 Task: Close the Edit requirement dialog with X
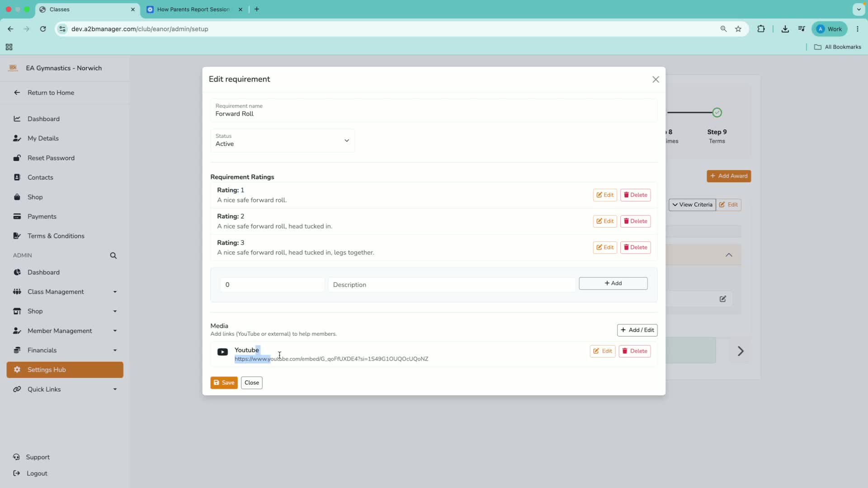pyautogui.click(x=656, y=80)
